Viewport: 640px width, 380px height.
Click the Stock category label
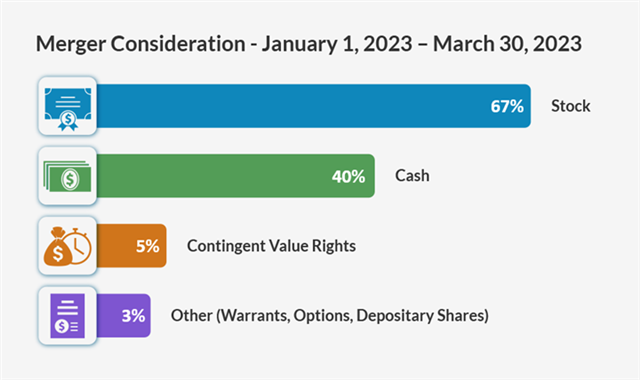point(571,106)
